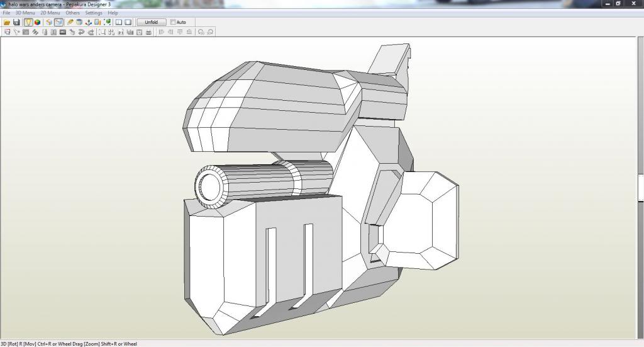Click the black rectangle icon in lower toolbar

point(63,32)
